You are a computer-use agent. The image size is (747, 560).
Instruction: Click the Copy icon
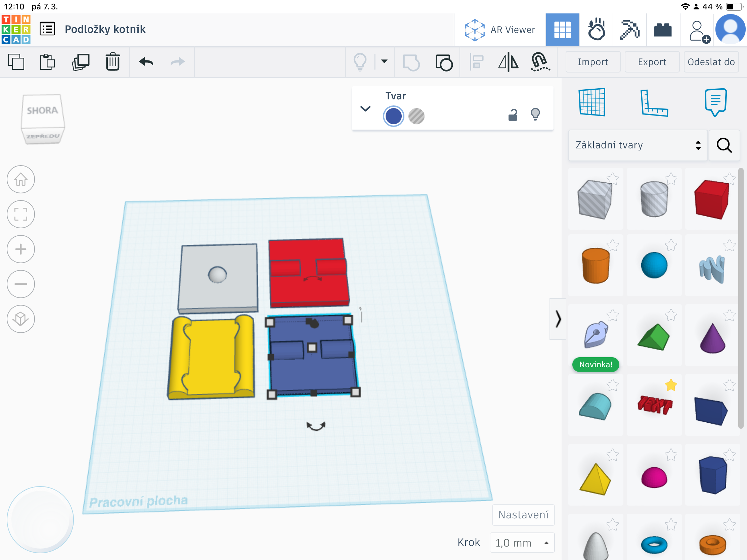[16, 62]
